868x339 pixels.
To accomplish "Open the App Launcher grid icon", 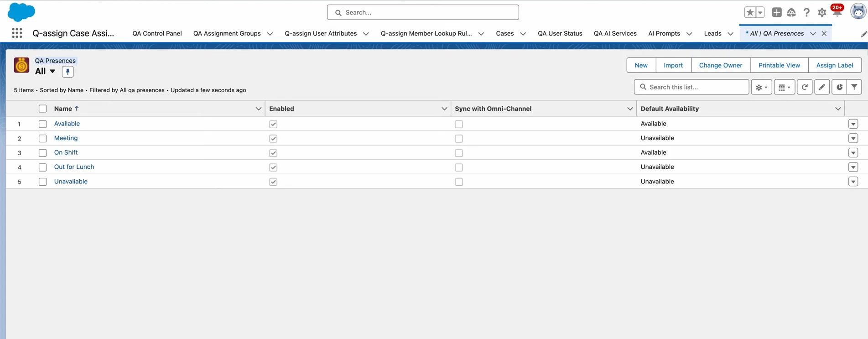I will [x=17, y=33].
